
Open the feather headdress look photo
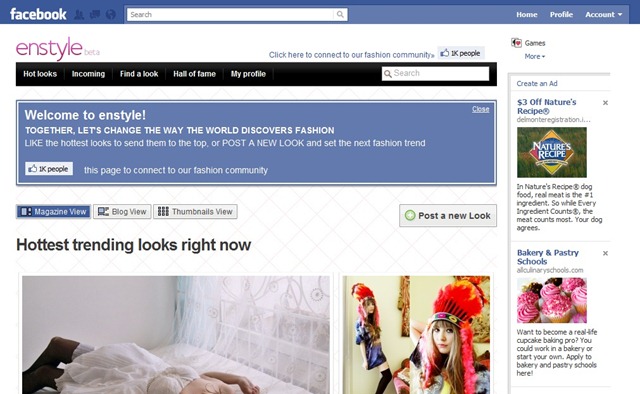(416, 335)
